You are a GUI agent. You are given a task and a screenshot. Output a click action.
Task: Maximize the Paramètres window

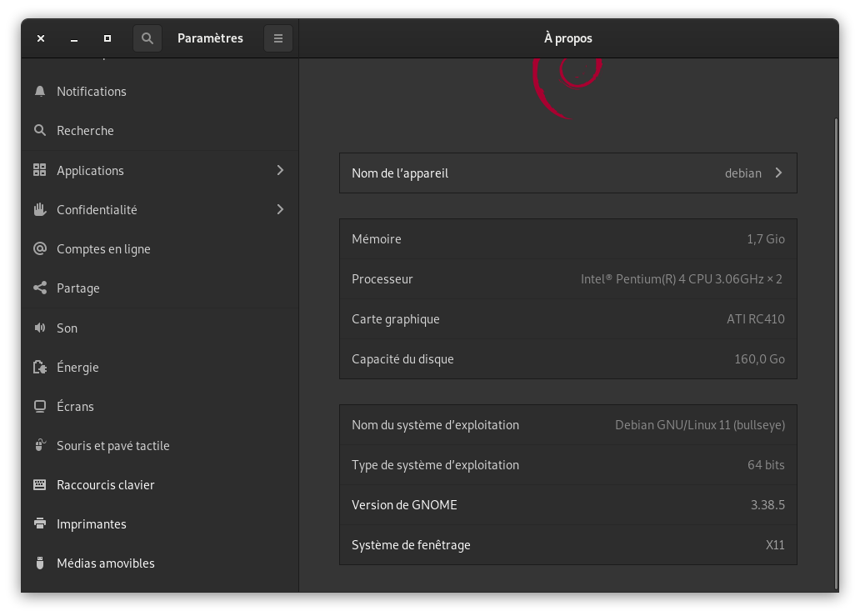pos(107,38)
